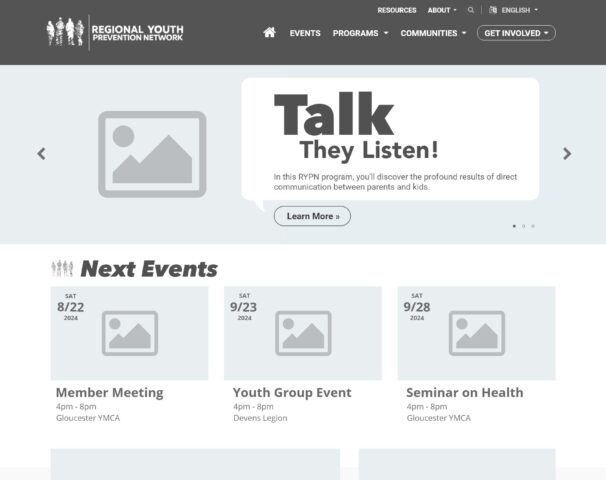Select the first carousel indicator dot

tap(514, 226)
